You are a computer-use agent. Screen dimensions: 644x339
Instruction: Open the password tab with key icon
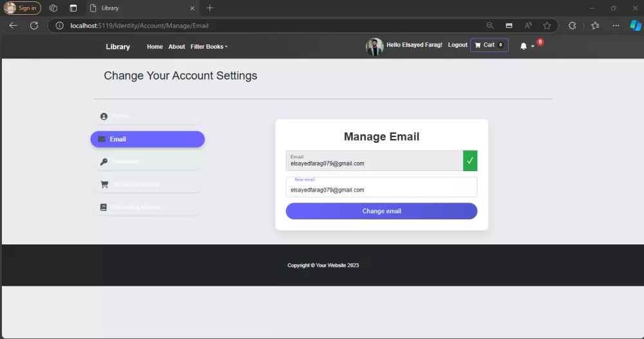[148, 161]
